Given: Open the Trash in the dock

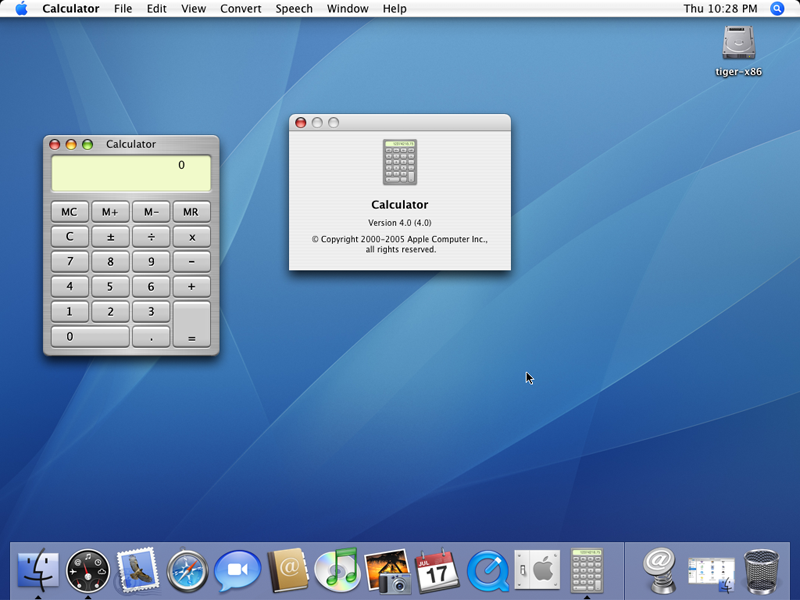Looking at the screenshot, I should pos(762,570).
